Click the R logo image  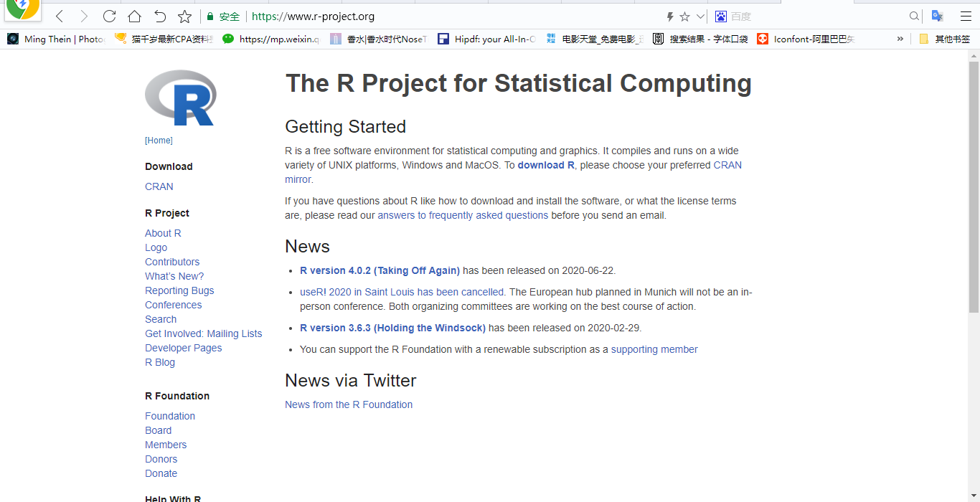click(x=180, y=98)
